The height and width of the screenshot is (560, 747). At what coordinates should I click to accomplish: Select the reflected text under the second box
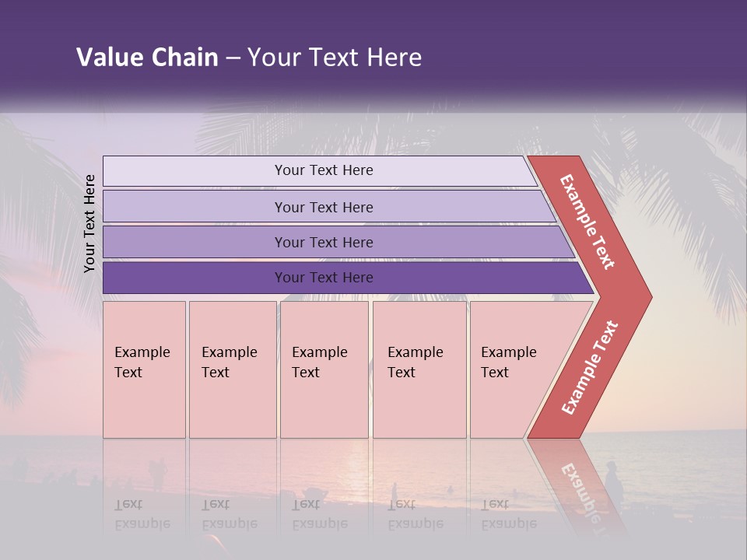pos(229,514)
